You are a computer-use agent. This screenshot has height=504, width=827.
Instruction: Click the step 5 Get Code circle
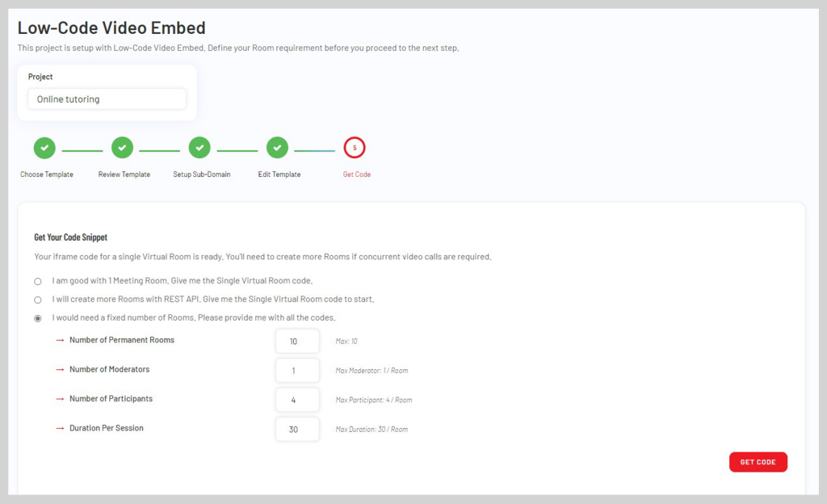(x=355, y=148)
